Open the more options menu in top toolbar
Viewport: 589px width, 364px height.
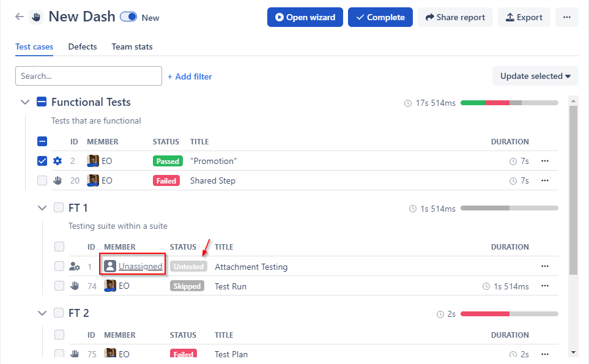click(567, 17)
